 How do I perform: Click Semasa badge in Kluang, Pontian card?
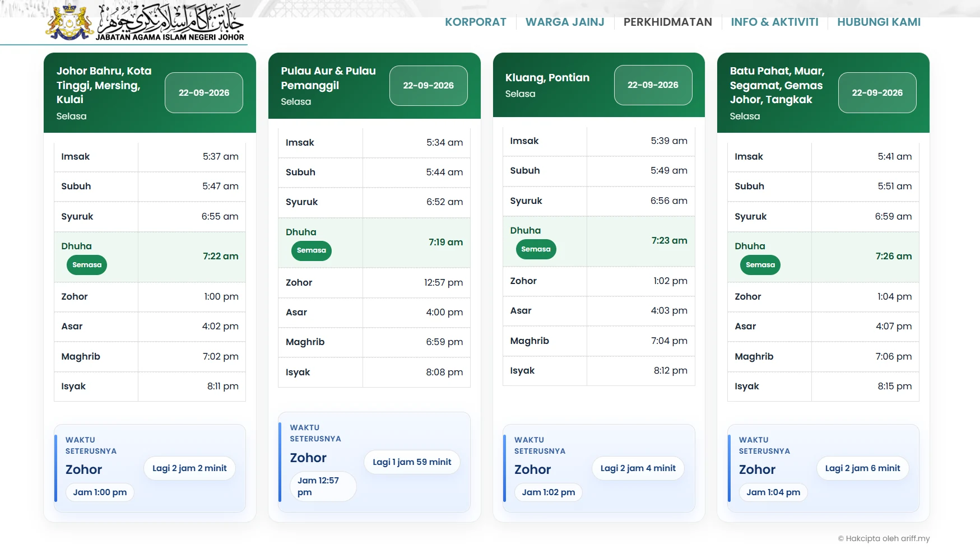click(x=536, y=249)
